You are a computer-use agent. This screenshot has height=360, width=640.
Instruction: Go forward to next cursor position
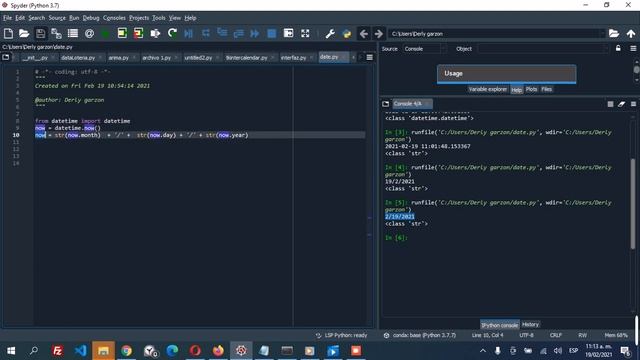point(379,33)
